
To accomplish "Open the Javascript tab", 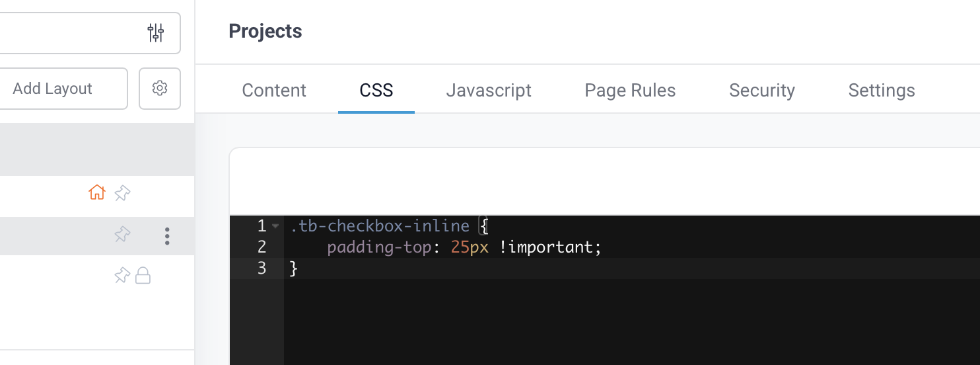I will [x=489, y=91].
